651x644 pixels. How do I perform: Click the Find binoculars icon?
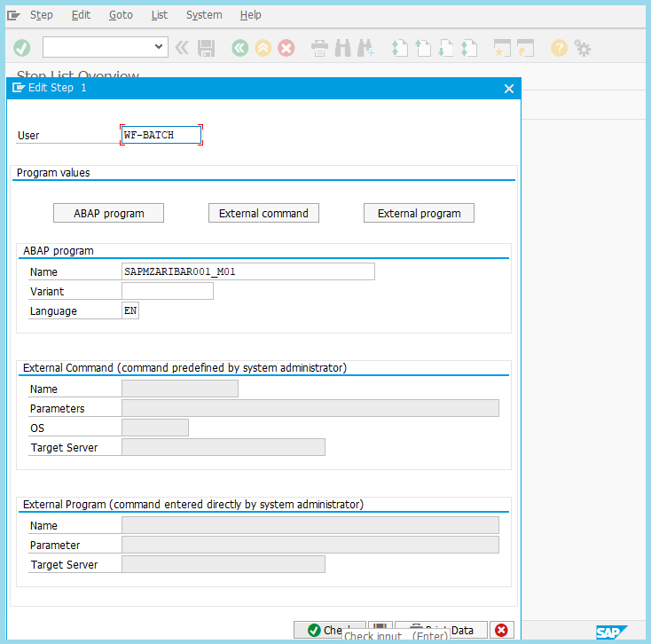[343, 48]
